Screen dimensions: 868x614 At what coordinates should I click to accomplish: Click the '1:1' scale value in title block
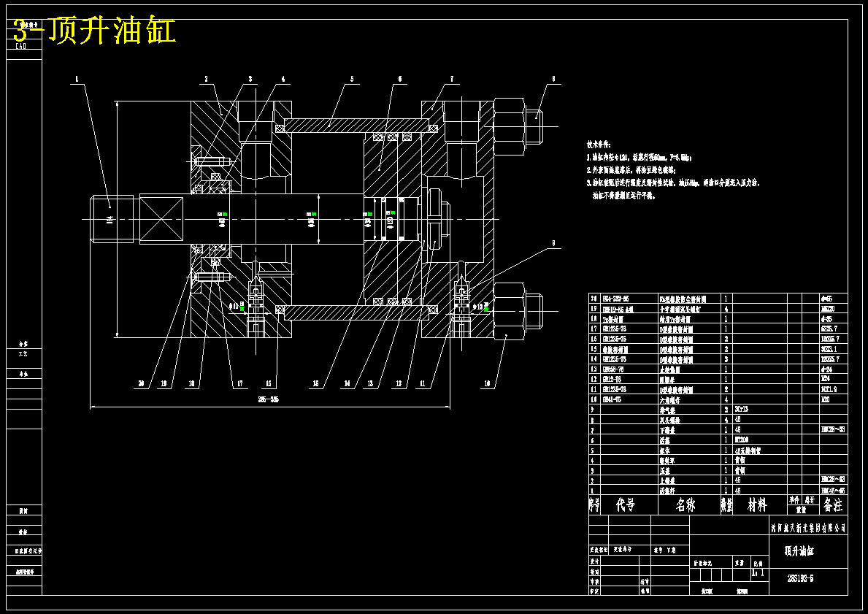[x=757, y=574]
